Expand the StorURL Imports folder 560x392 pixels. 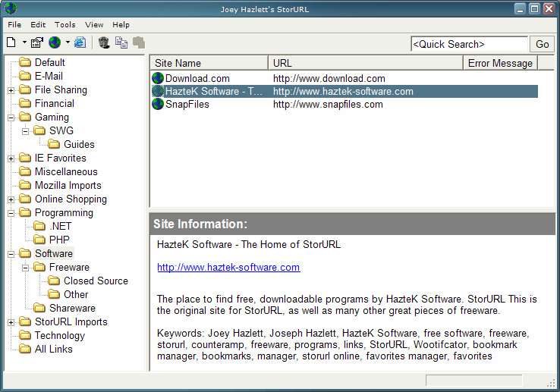[11, 322]
